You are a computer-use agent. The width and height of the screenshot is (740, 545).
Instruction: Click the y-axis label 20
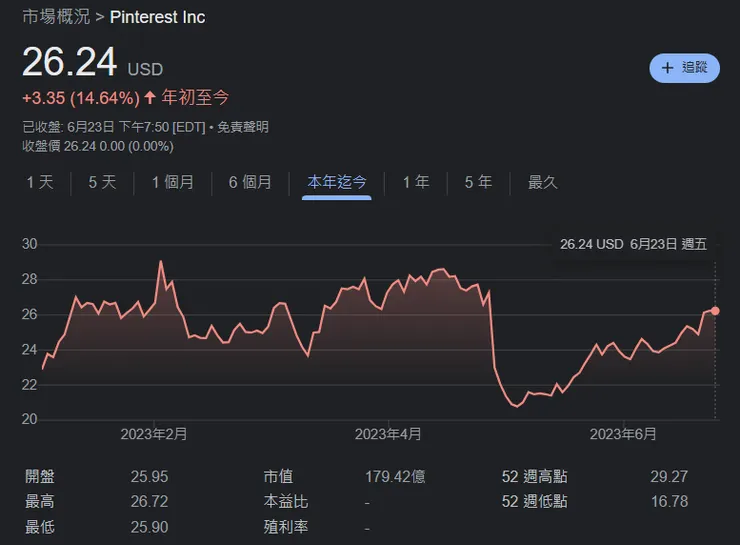(x=29, y=419)
